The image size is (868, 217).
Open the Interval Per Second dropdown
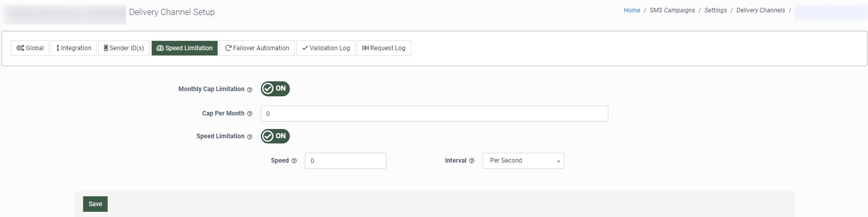pyautogui.click(x=523, y=161)
